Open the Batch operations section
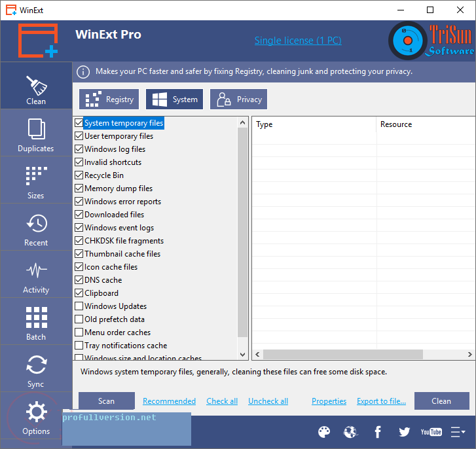 (36, 321)
